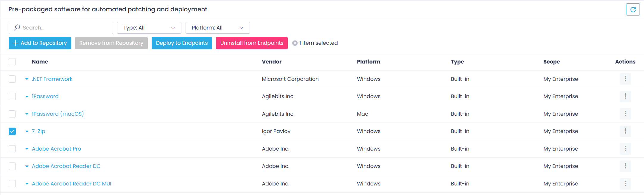Viewport: 644px width, 195px height.
Task: Click the refresh icon in the top right corner
Action: point(633,9)
